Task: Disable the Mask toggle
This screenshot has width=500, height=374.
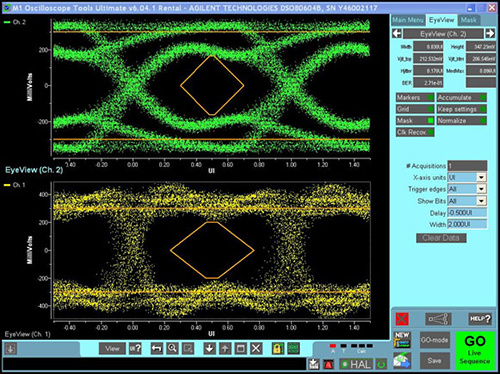Action: coord(415,120)
